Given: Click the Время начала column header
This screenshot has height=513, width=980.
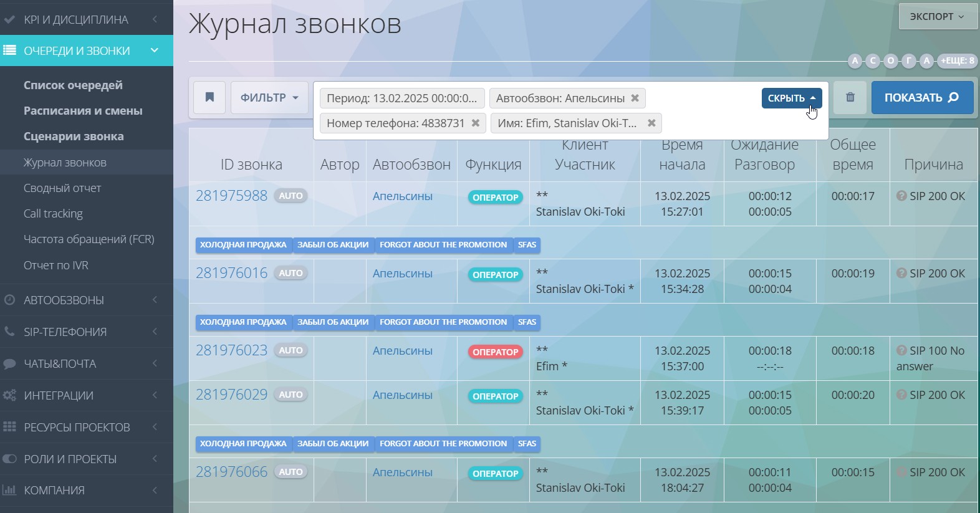Looking at the screenshot, I should pyautogui.click(x=682, y=155).
